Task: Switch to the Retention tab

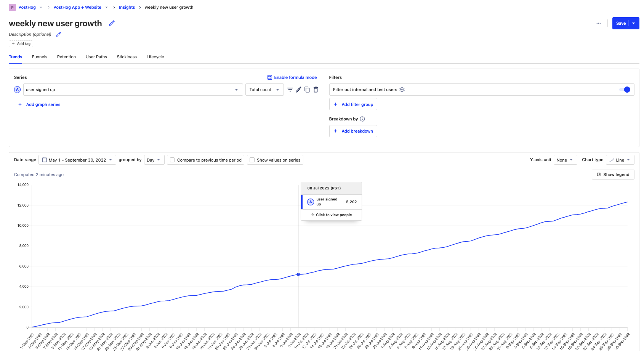Action: point(66,57)
